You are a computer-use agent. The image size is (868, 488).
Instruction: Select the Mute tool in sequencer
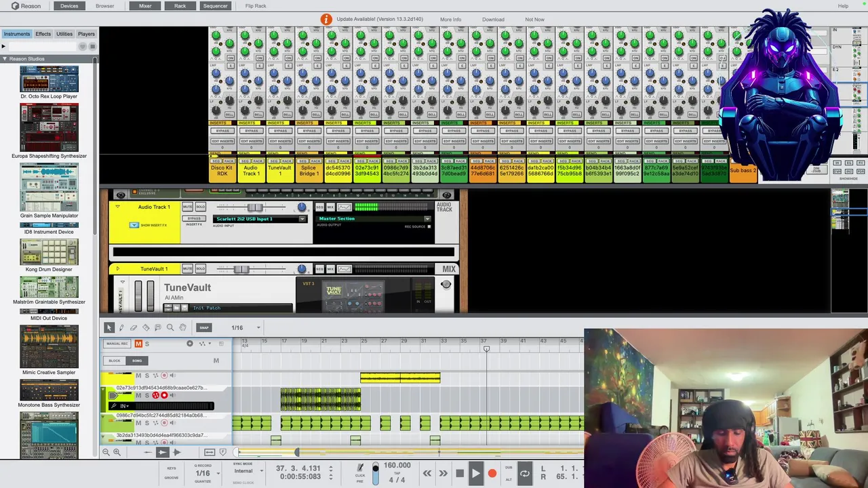pos(158,328)
